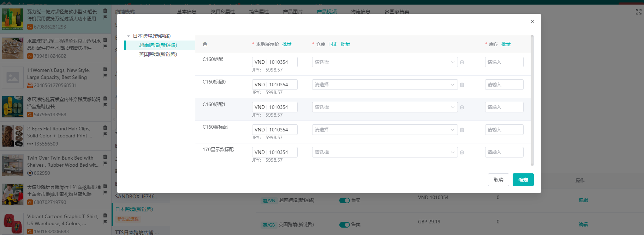Click the fullscreen expand icon at top right
Screen dimensions: 644x235
(x=638, y=12)
